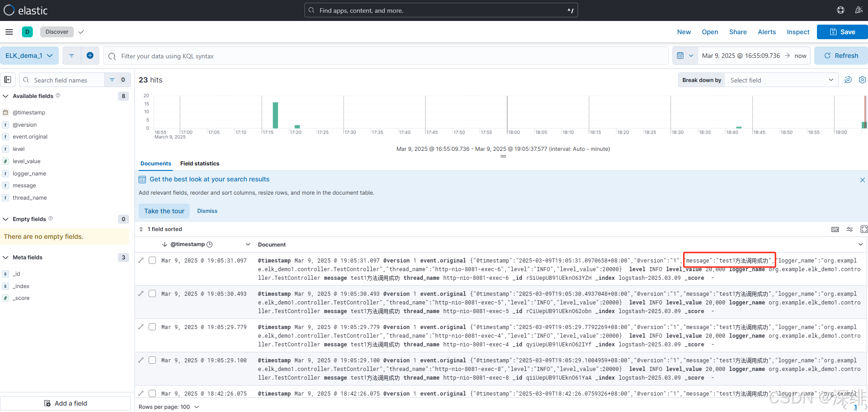
Task: Click the start date Mar 9, 2025 @ 16:55:09.736
Action: click(741, 56)
